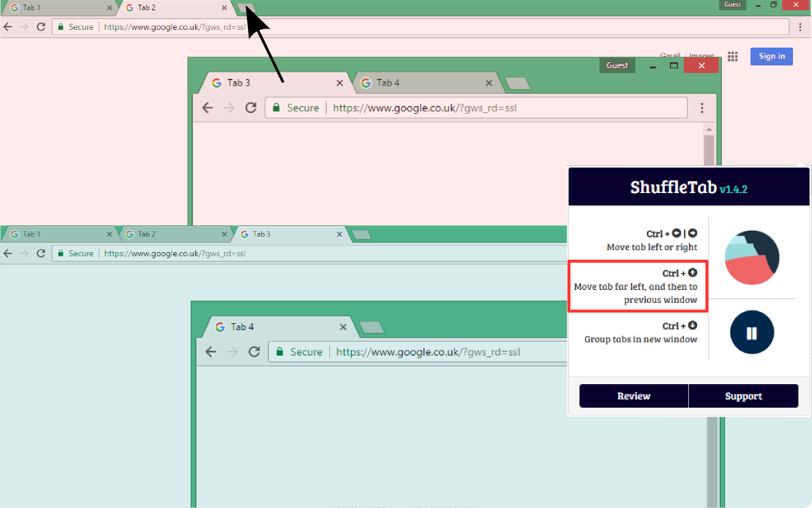Click Secure padlock in the teal three-tab window
The image size is (812, 508).
pyautogui.click(x=61, y=253)
